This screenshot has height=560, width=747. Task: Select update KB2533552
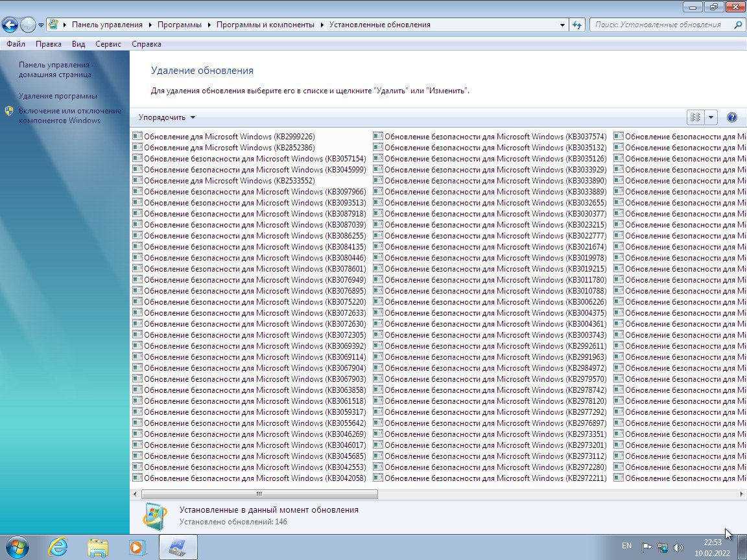click(x=224, y=180)
